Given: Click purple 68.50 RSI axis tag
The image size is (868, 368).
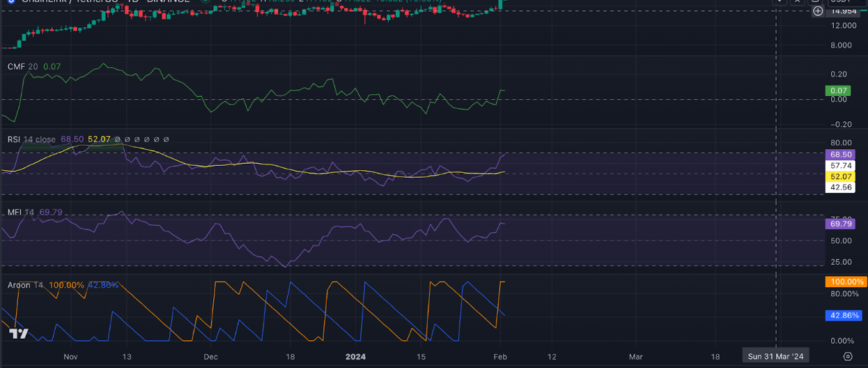Looking at the screenshot, I should (x=842, y=154).
